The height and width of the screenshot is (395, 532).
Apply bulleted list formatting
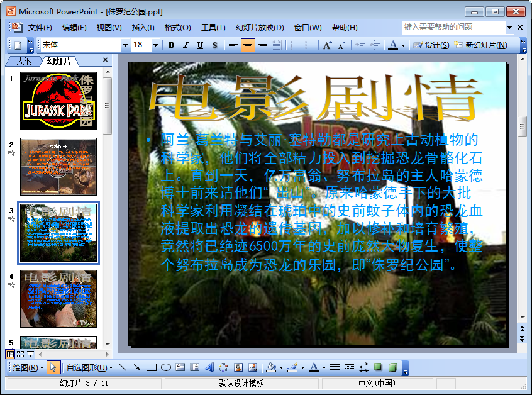tap(309, 45)
